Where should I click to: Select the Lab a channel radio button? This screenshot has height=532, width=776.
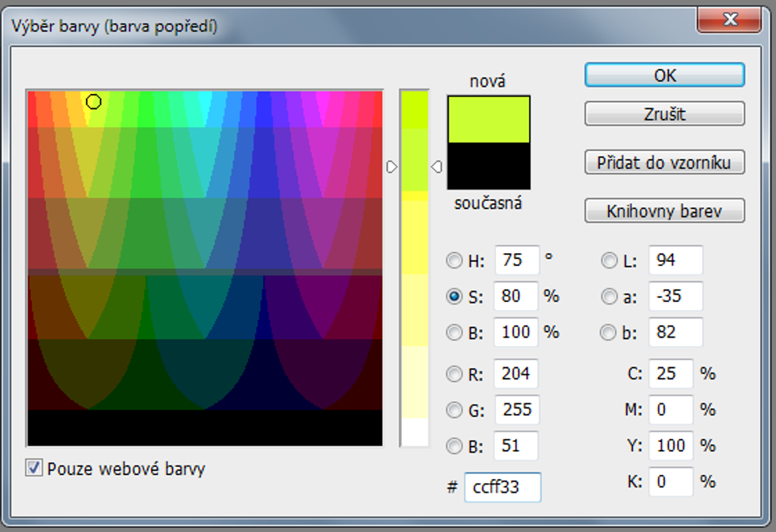point(609,297)
